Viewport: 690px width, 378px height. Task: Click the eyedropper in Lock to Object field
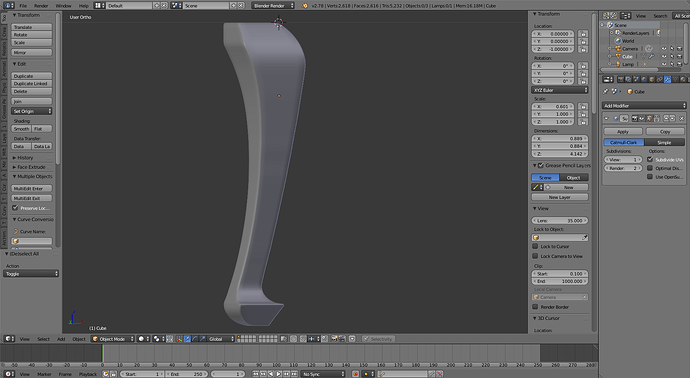point(584,238)
